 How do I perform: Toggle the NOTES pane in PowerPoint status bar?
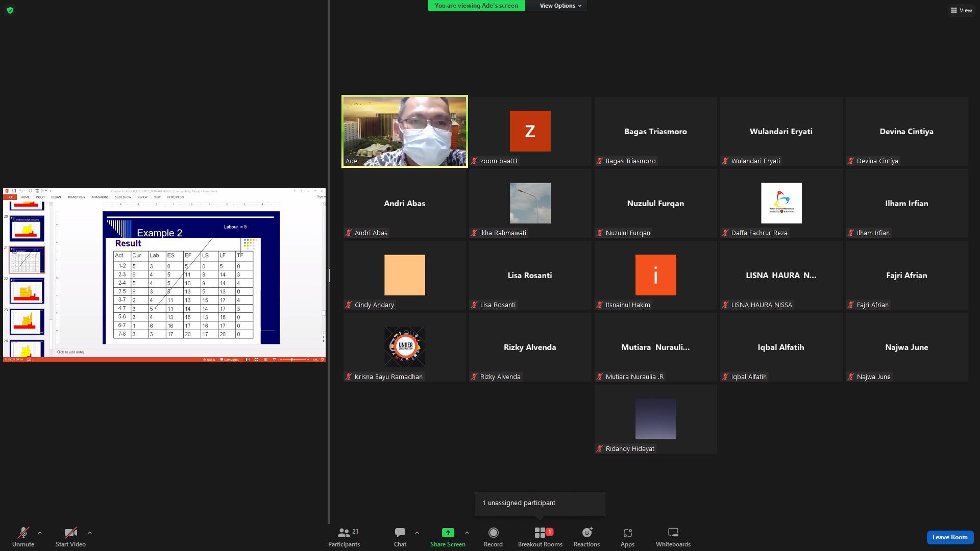tap(210, 360)
